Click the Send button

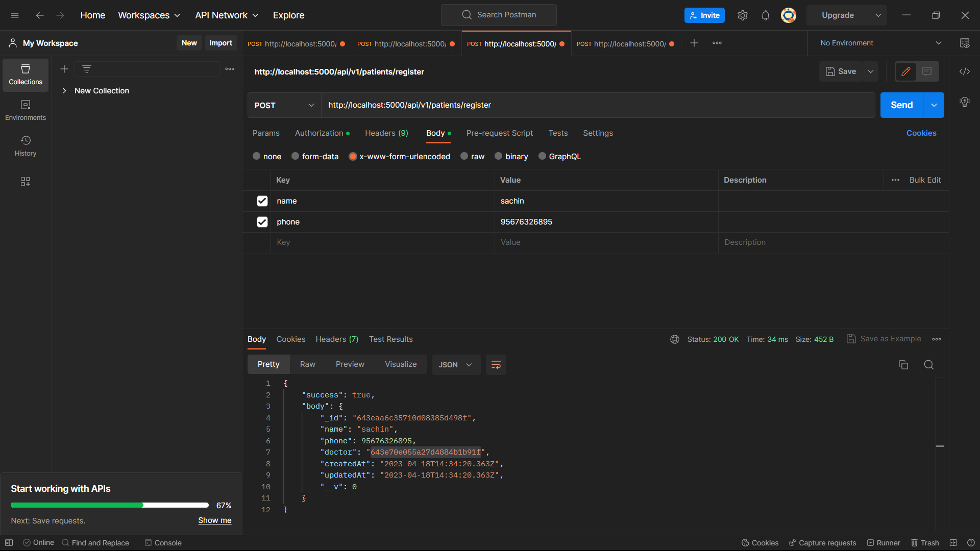[901, 105]
